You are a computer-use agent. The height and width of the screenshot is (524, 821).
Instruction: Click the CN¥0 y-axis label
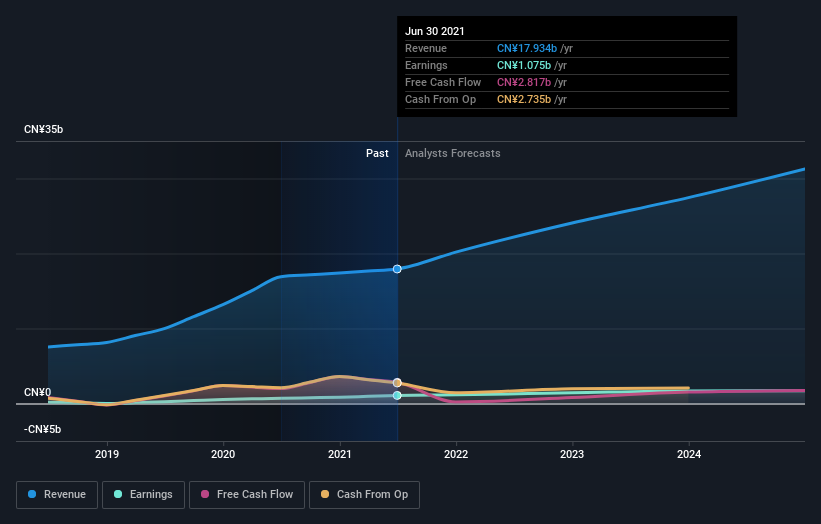38,392
